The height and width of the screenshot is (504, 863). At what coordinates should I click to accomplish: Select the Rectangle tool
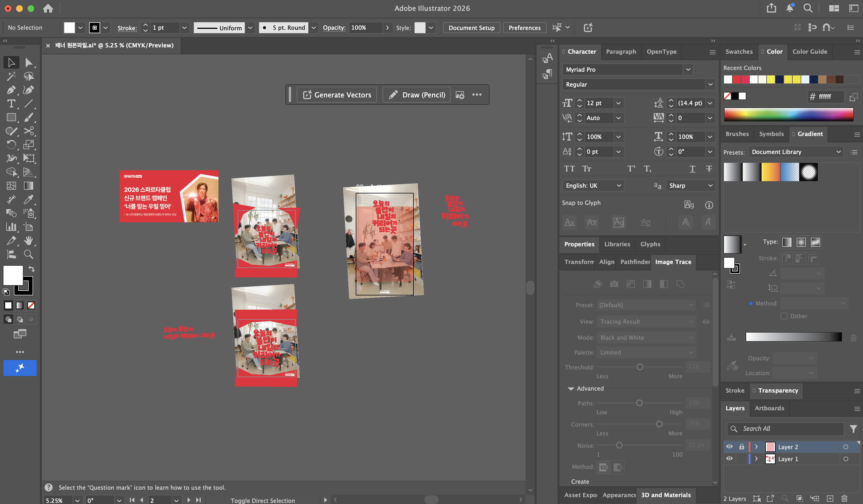11,117
